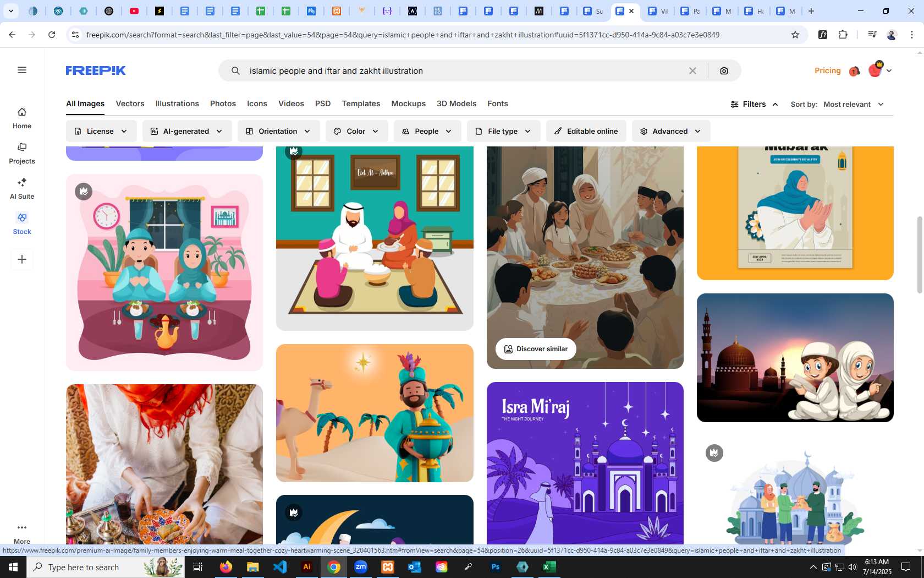Bookmark this page with the star icon
This screenshot has height=578, width=924.
795,35
